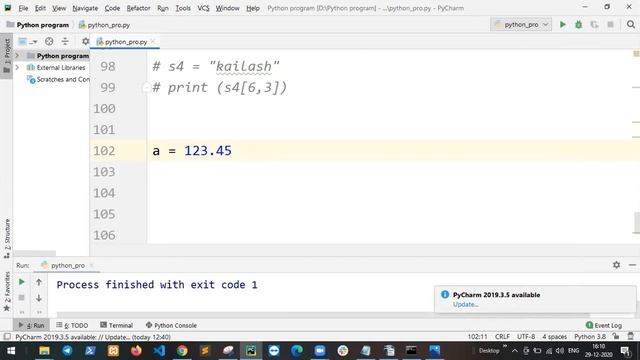Click the project view selector dropdown

point(28,42)
